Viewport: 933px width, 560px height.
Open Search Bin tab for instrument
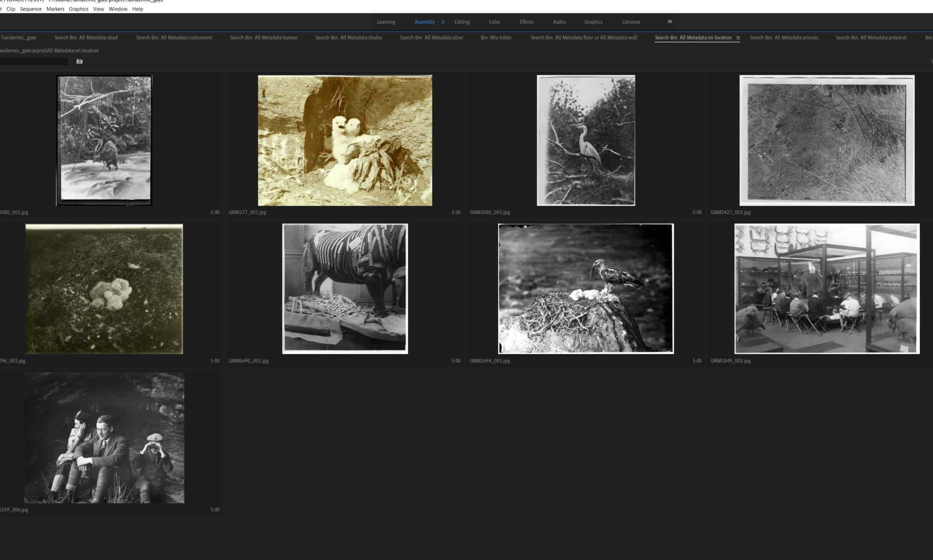pos(174,38)
